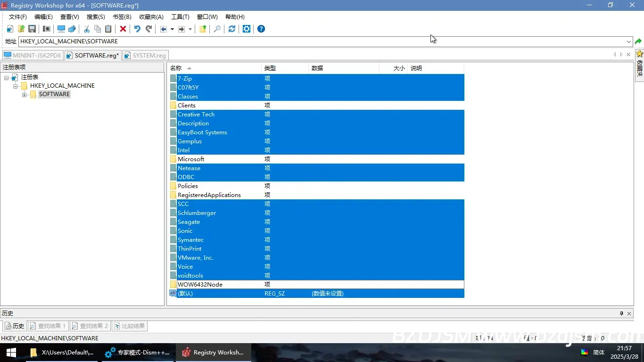This screenshot has width=644, height=362.
Task: Open the 查看(V) menu
Action: click(x=70, y=17)
